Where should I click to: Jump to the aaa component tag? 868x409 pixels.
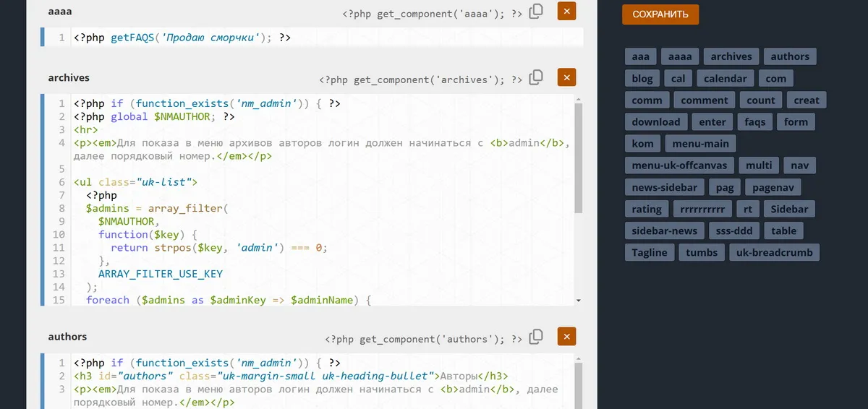pos(640,56)
